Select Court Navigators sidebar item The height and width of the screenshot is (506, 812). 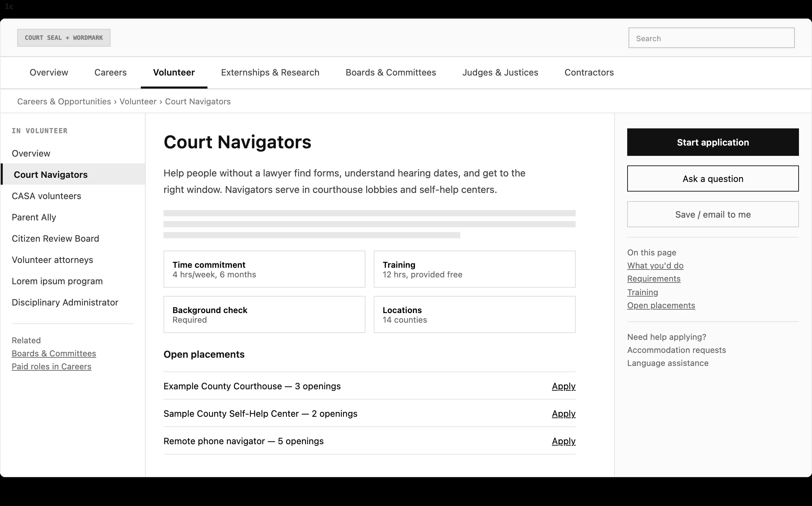point(73,174)
